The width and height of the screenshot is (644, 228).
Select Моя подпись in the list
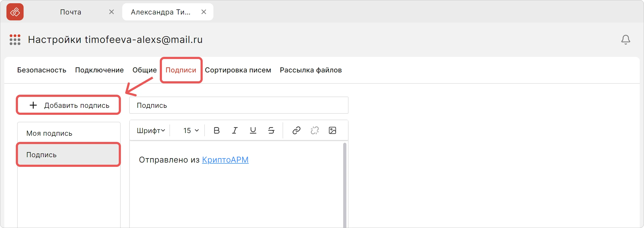(69, 133)
